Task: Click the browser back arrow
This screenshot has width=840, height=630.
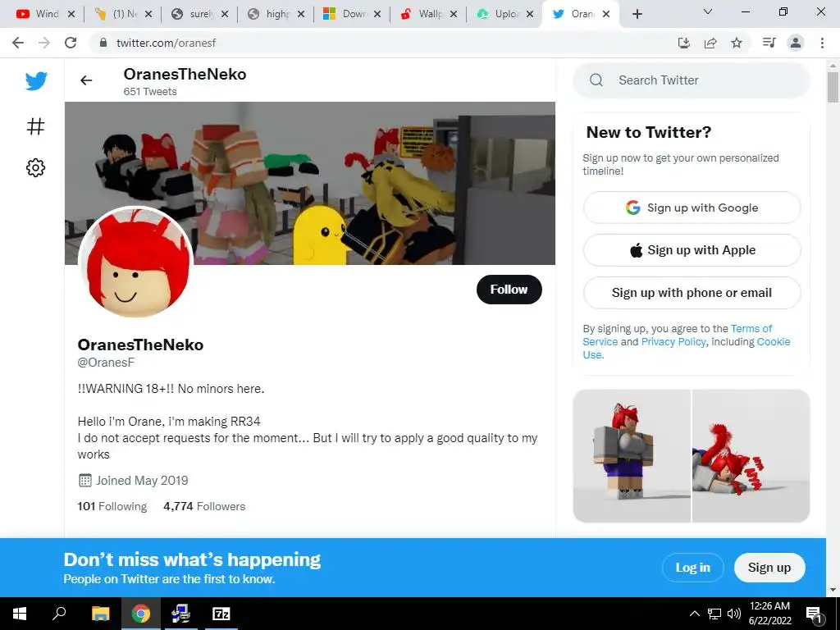Action: click(18, 43)
